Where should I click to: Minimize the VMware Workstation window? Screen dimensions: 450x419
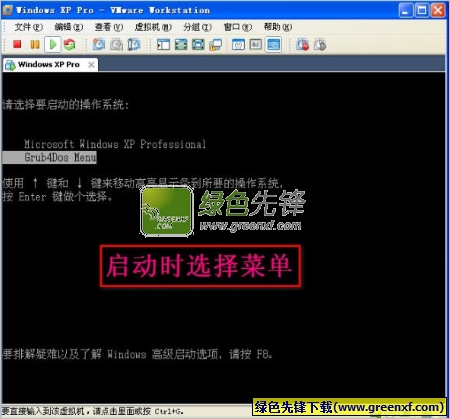click(x=405, y=10)
